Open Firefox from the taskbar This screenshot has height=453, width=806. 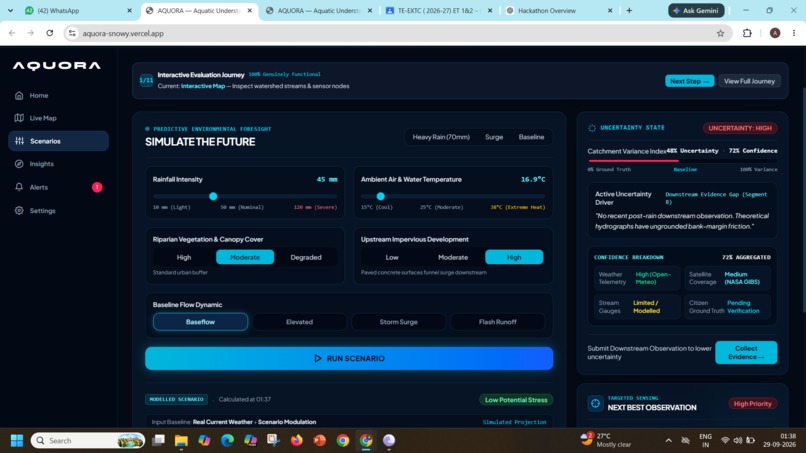[297, 441]
